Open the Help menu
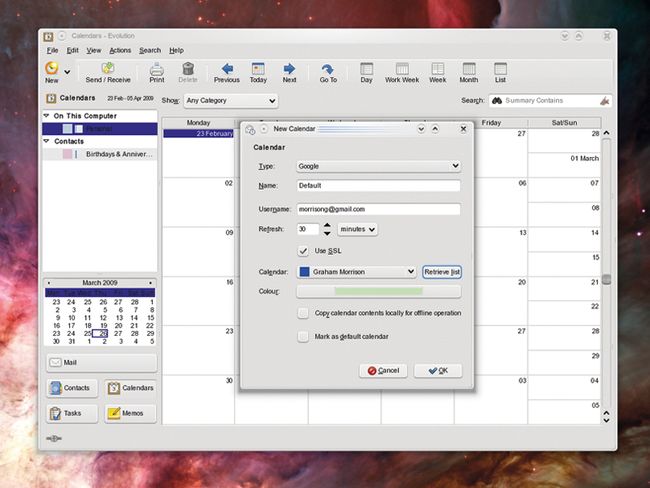The height and width of the screenshot is (488, 650). point(176,50)
